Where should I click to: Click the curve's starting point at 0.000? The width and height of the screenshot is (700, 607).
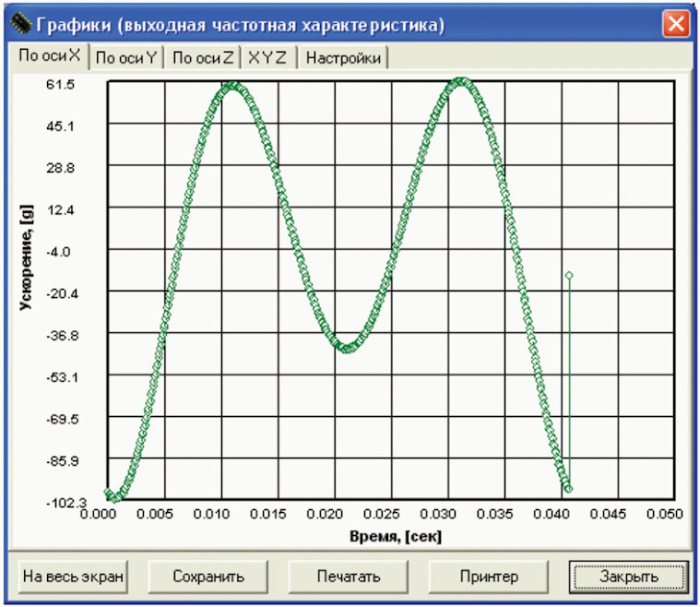[x=108, y=493]
